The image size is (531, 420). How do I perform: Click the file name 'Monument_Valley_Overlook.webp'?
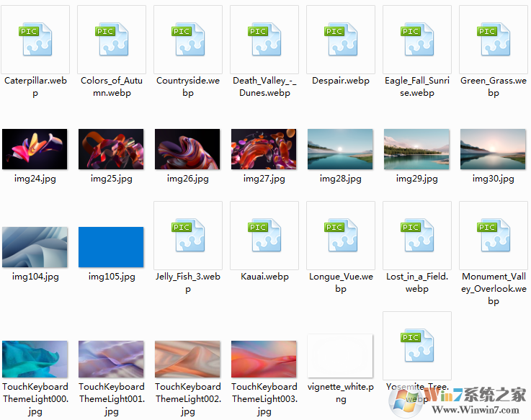[x=494, y=289]
